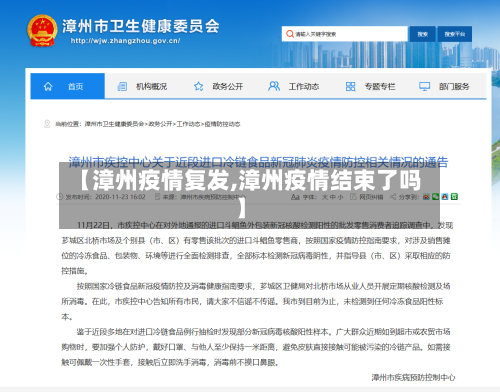Click the 机构概况 document icon
Image resolution: width=500 pixels, height=392 pixels.
click(122, 87)
